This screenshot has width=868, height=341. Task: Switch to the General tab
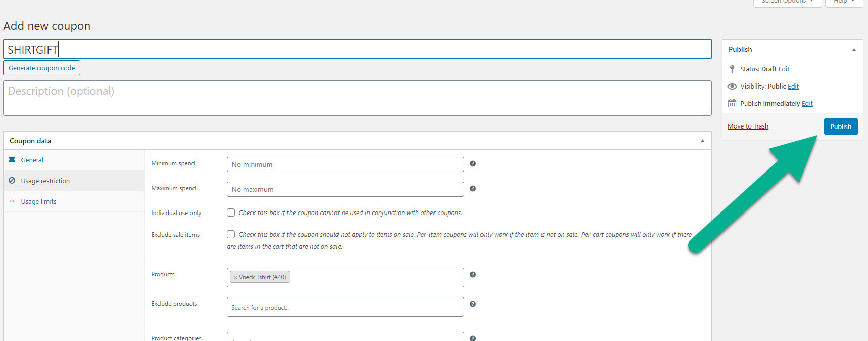pos(32,160)
